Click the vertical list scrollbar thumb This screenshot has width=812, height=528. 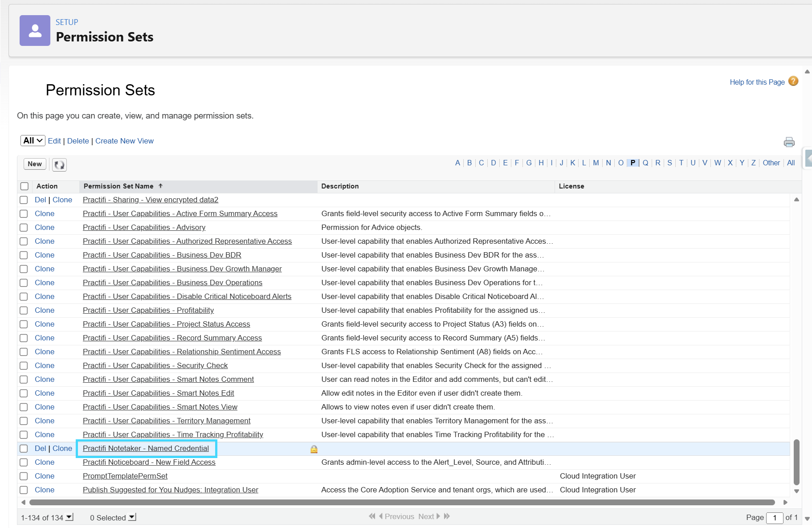[796, 462]
